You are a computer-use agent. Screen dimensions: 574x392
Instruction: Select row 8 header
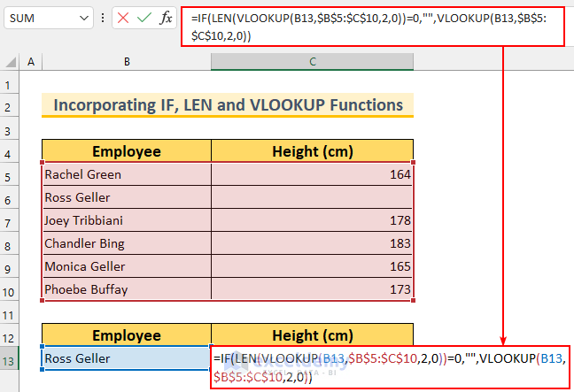9,243
